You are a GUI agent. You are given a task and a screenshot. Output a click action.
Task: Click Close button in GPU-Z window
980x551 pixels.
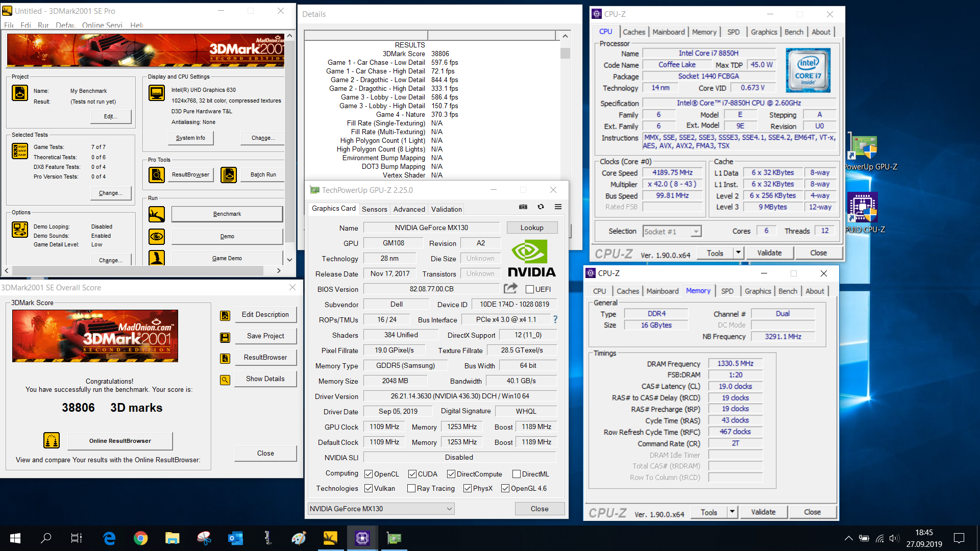(x=540, y=509)
